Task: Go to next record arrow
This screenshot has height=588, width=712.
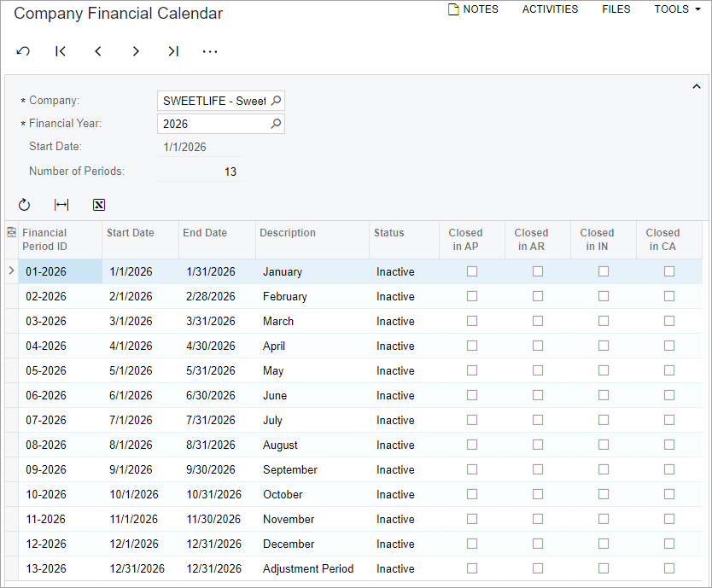Action: [136, 51]
